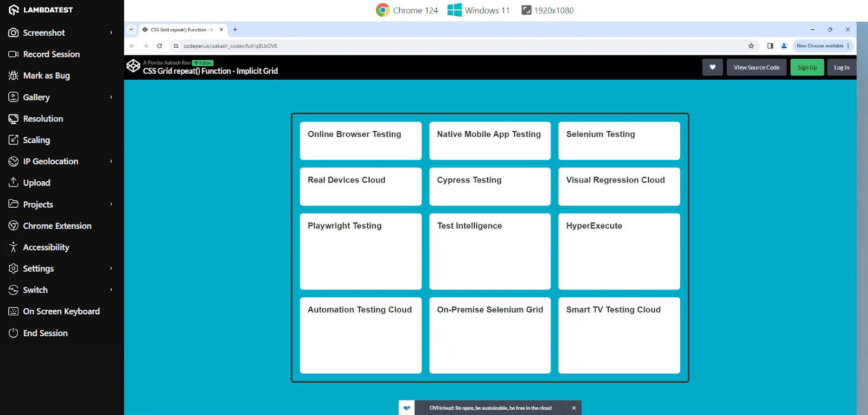Open Projects folder icon
The image size is (868, 415).
14,204
